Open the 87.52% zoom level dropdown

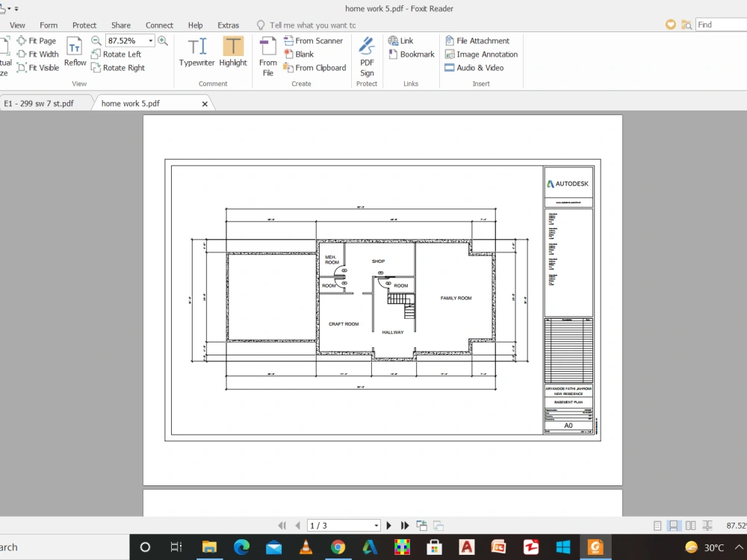pos(150,40)
